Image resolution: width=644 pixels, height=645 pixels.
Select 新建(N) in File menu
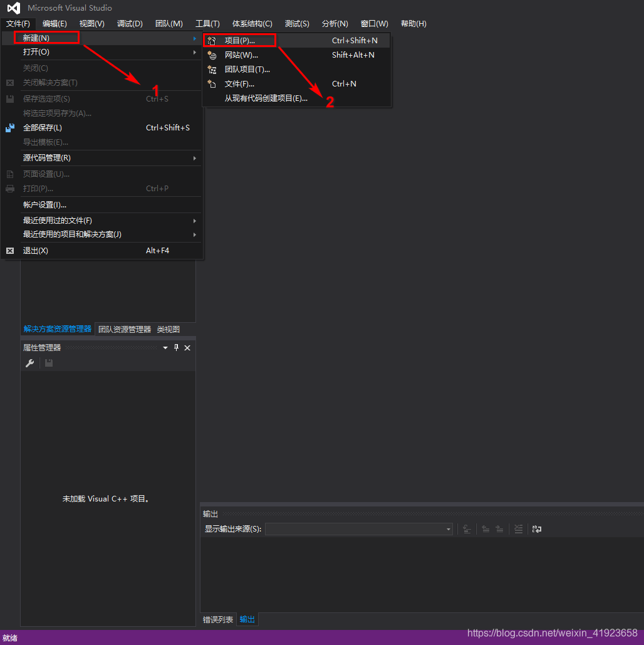(x=101, y=38)
